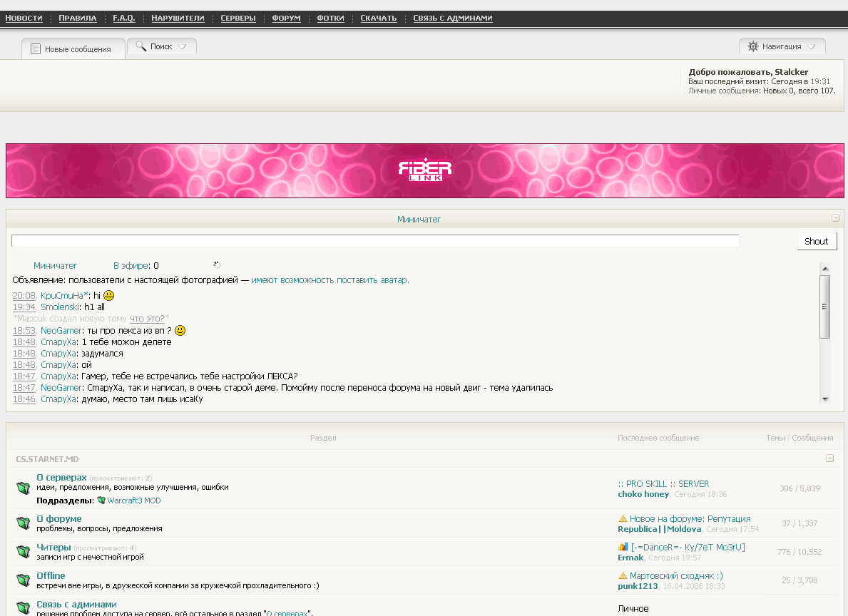This screenshot has height=616, width=848.
Task: Open choko honey user profile
Action: (643, 494)
